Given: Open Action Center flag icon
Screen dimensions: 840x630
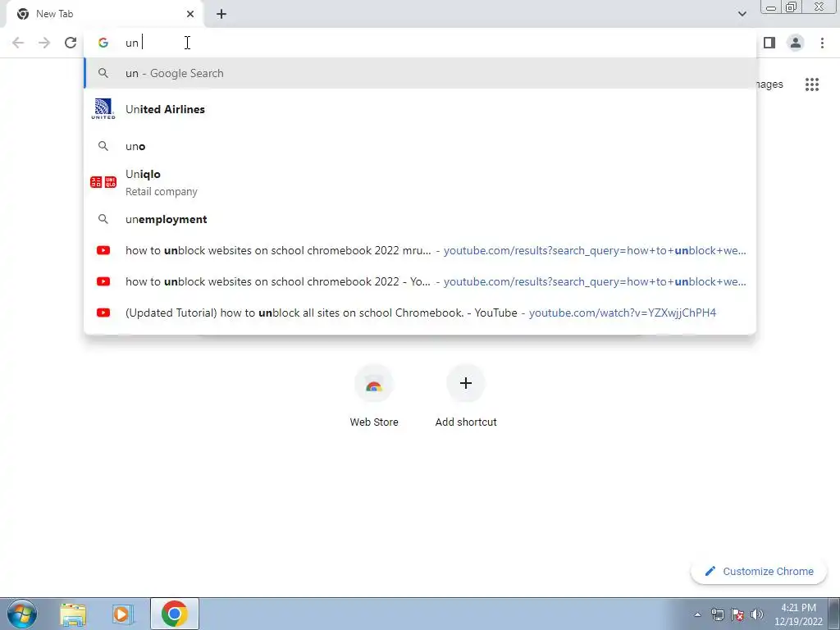Looking at the screenshot, I should tap(737, 614).
